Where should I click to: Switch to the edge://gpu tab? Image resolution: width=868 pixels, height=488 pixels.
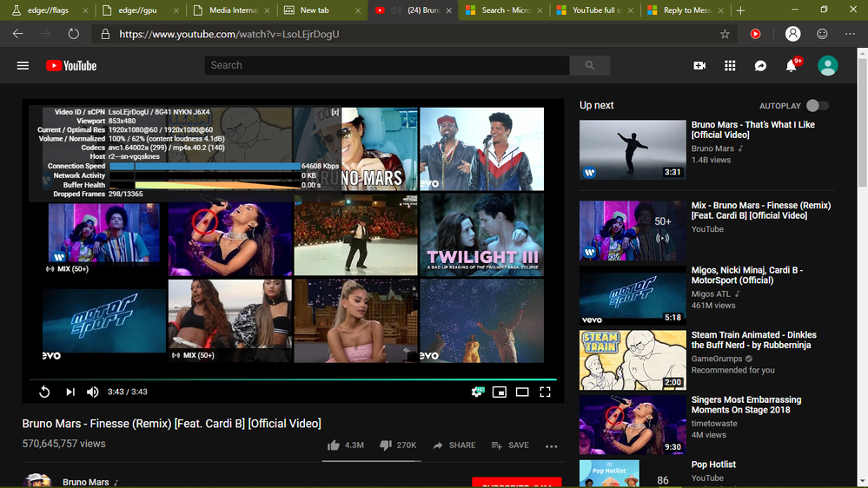(x=138, y=10)
